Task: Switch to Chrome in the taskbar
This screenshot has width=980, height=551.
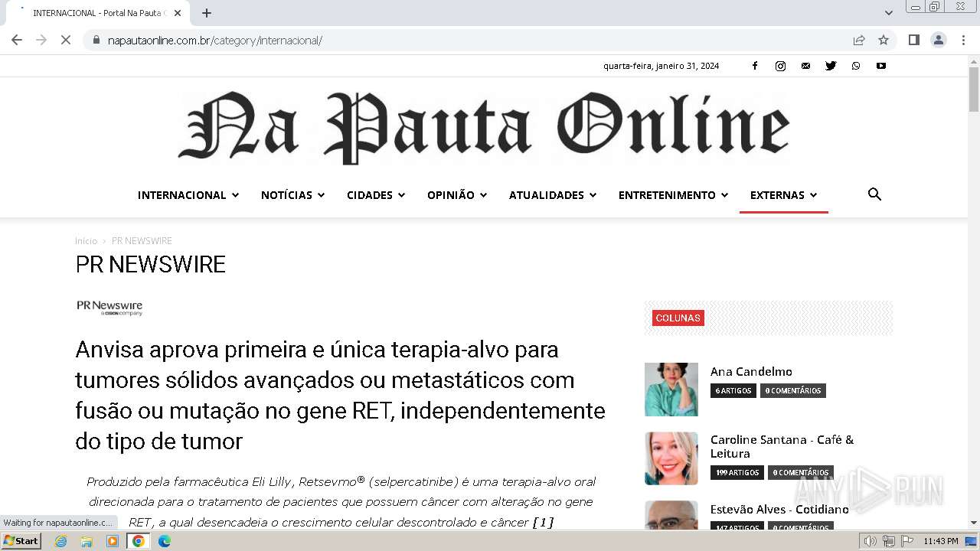Action: 139,541
